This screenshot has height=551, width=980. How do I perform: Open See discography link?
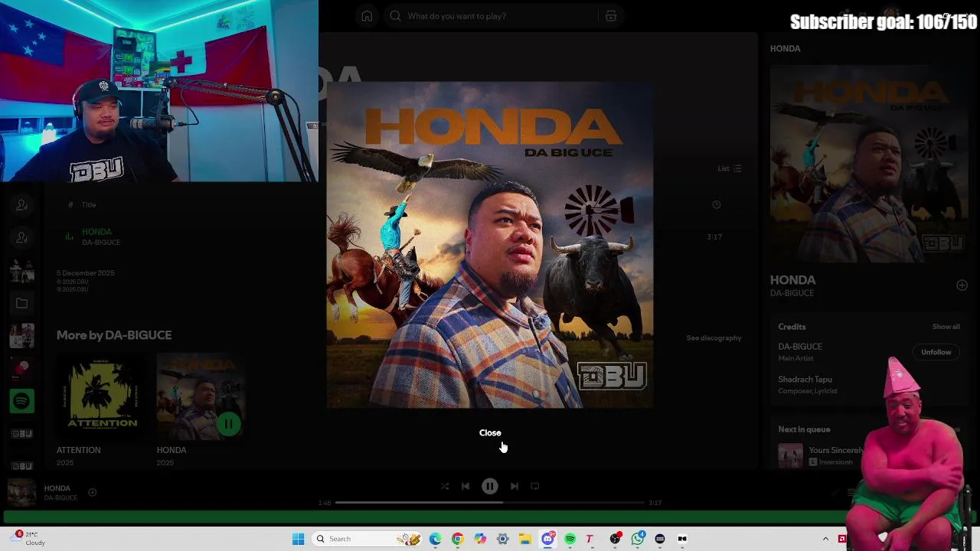(714, 337)
